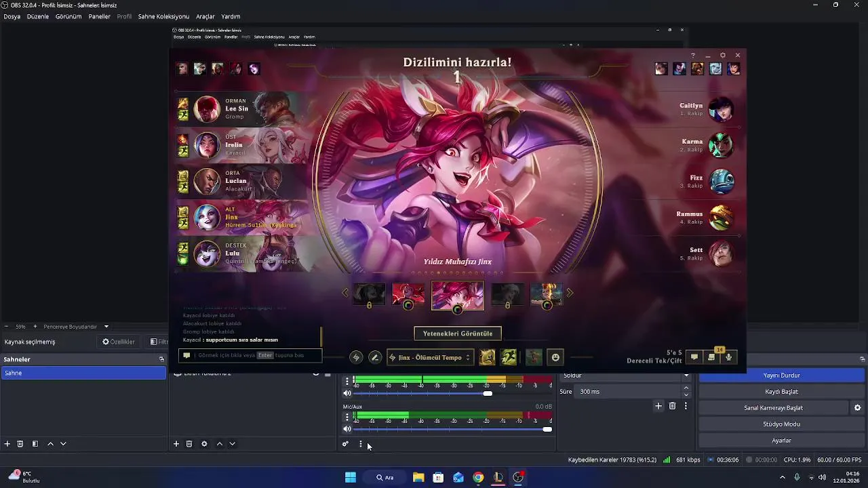The width and height of the screenshot is (868, 488).
Task: Open the ward skin selector icon
Action: [534, 357]
